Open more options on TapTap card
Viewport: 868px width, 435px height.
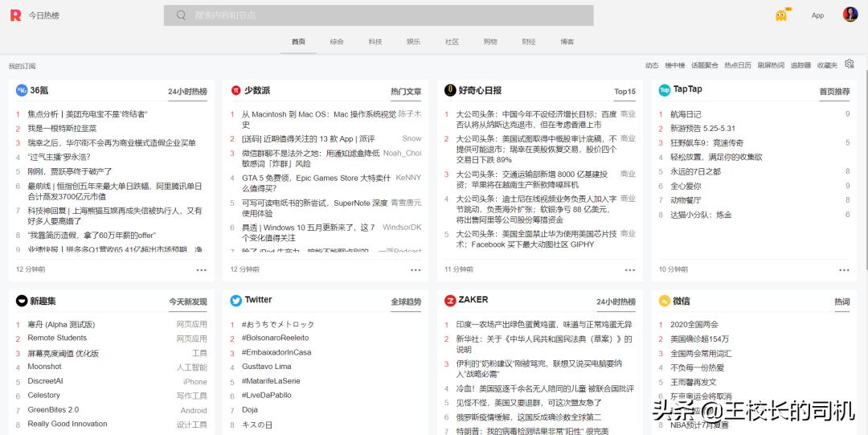pyautogui.click(x=844, y=270)
